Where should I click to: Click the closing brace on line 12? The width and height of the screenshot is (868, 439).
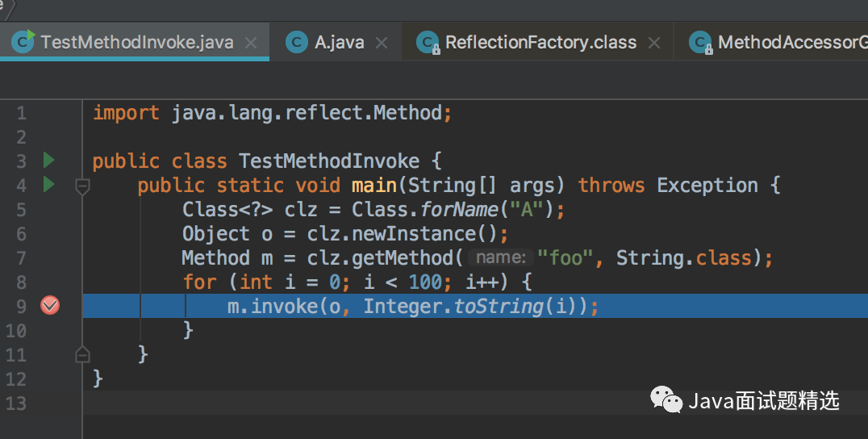click(x=98, y=378)
